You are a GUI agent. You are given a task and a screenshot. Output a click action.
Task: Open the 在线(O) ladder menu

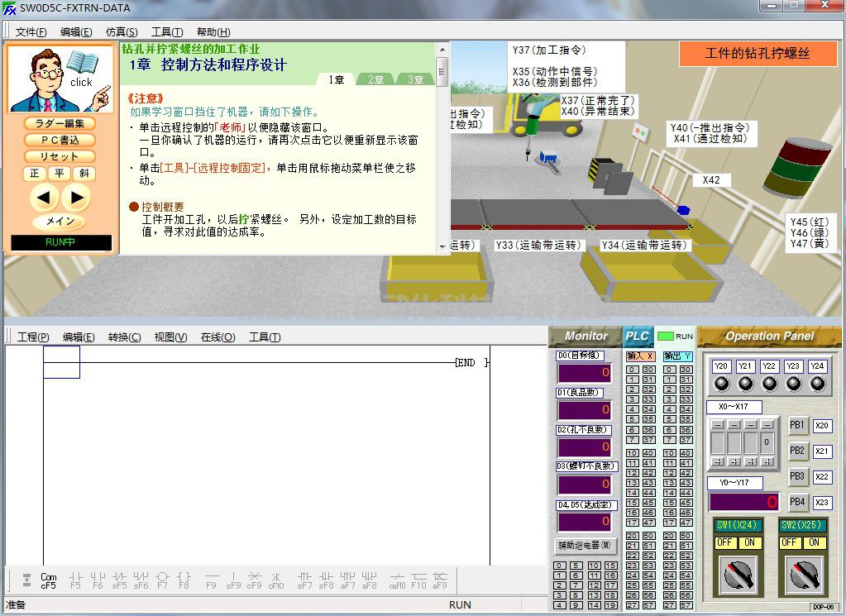[217, 337]
